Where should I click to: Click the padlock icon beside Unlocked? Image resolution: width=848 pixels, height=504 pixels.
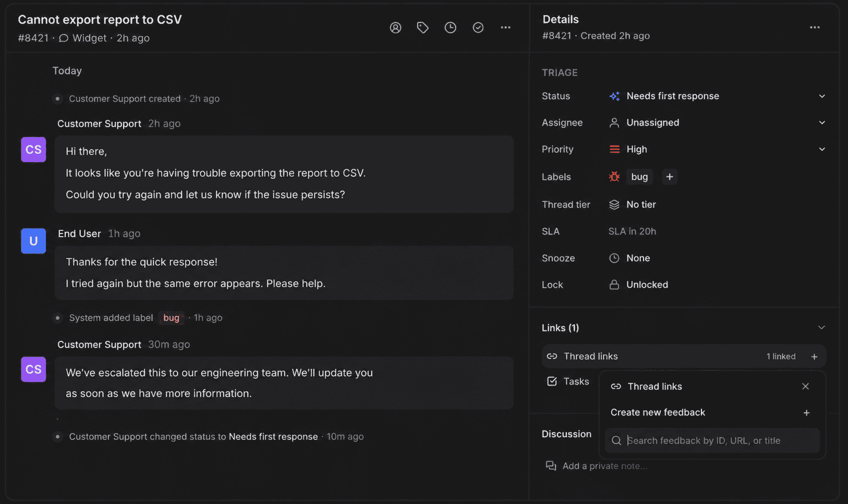point(614,285)
